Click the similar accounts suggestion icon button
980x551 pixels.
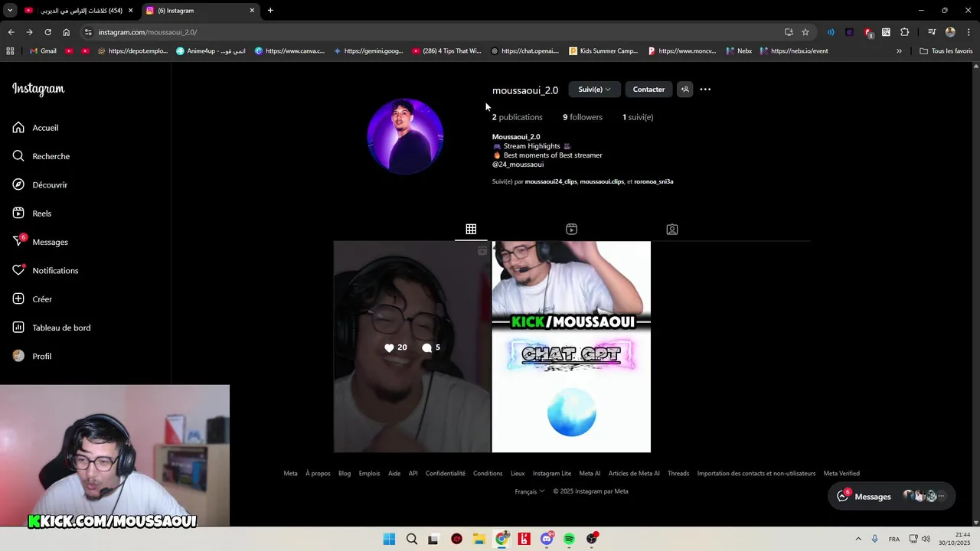point(684,90)
